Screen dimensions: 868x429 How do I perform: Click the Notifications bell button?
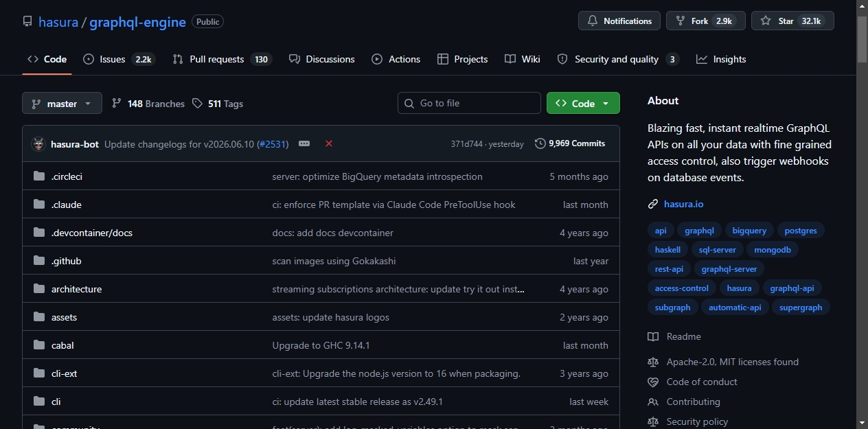click(x=619, y=21)
